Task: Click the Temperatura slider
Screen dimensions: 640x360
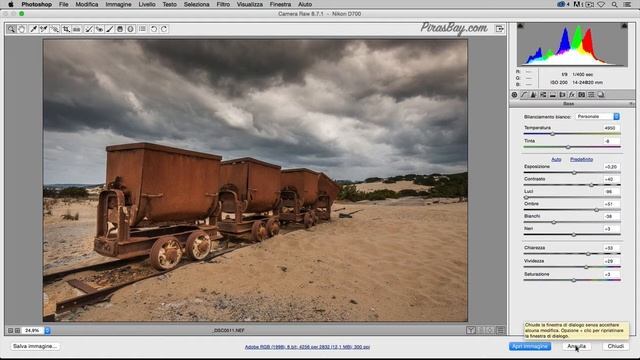Action: coord(572,134)
